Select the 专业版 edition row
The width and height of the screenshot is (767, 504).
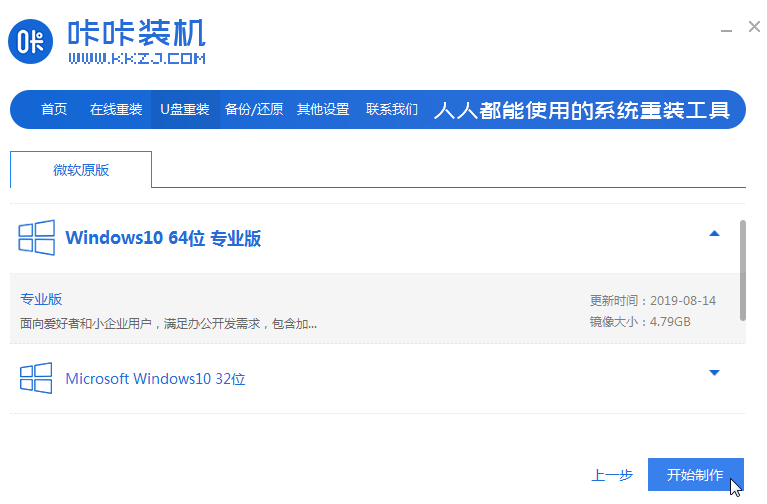[300, 310]
